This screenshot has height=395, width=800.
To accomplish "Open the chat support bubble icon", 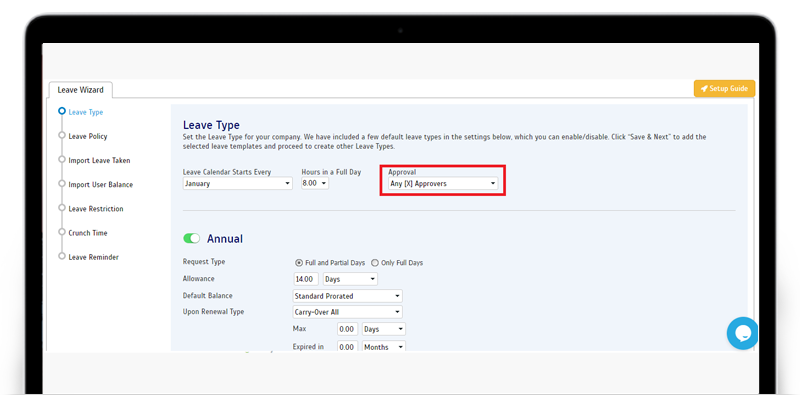I will tap(742, 333).
